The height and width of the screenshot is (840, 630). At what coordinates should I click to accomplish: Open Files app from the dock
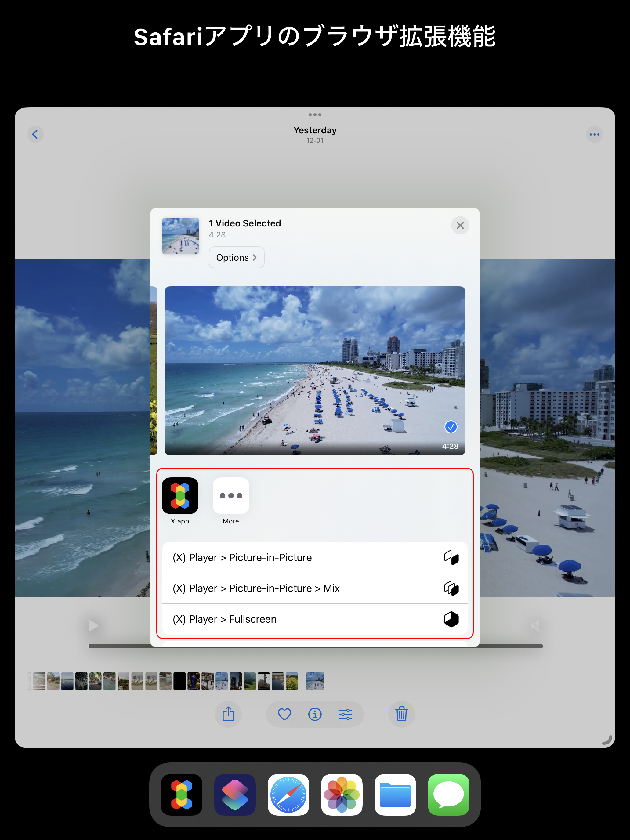coord(395,795)
